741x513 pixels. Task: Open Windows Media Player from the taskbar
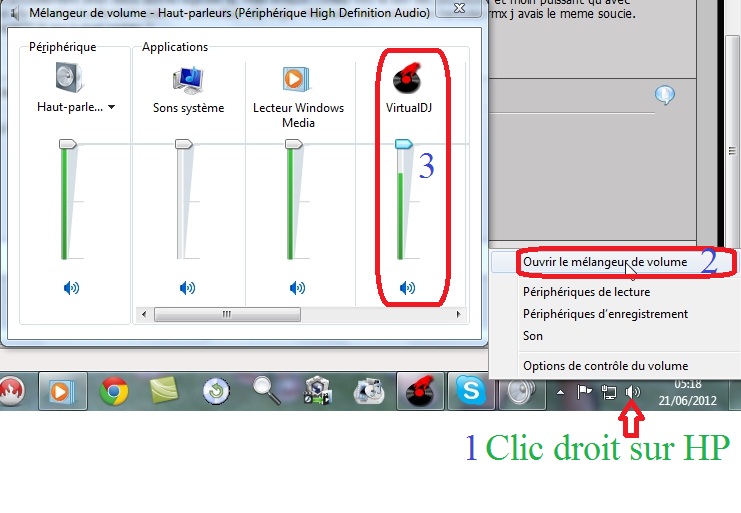point(62,391)
